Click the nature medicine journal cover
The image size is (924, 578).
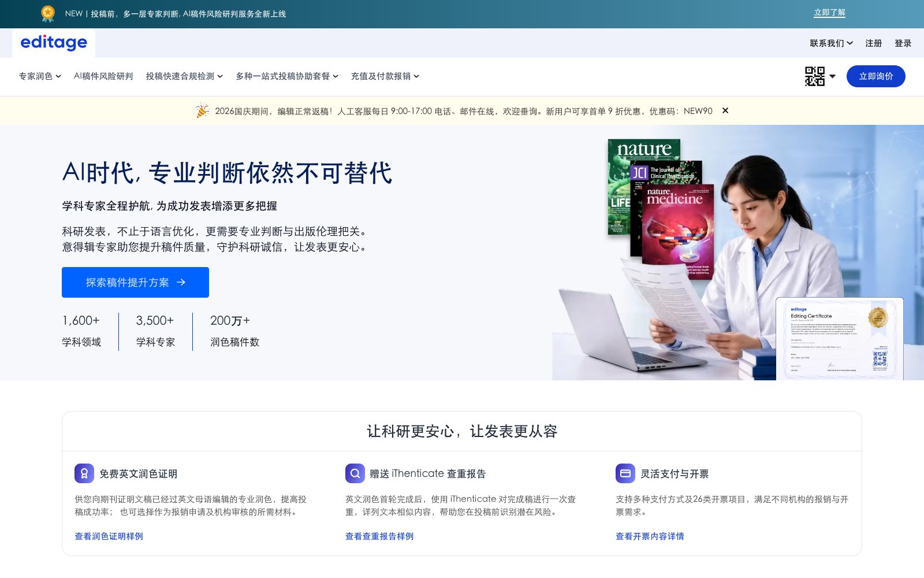[677, 231]
